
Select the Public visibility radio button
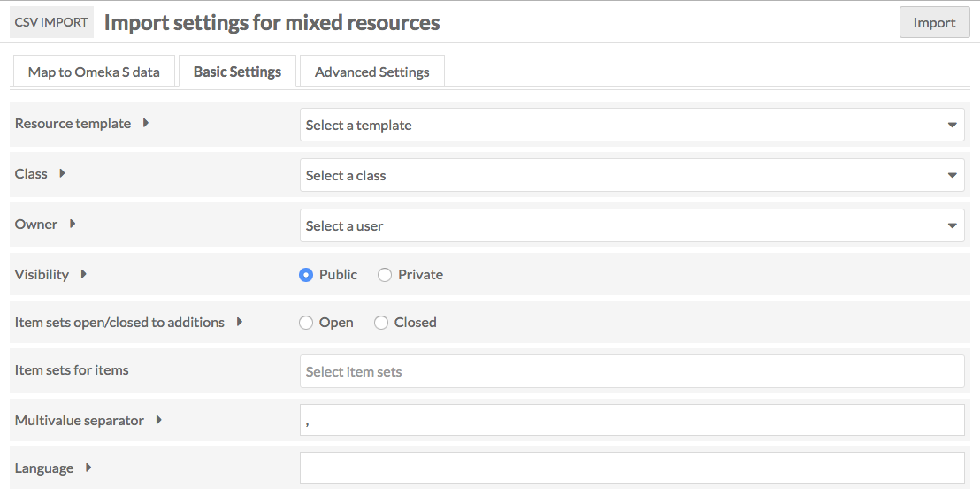pos(306,275)
